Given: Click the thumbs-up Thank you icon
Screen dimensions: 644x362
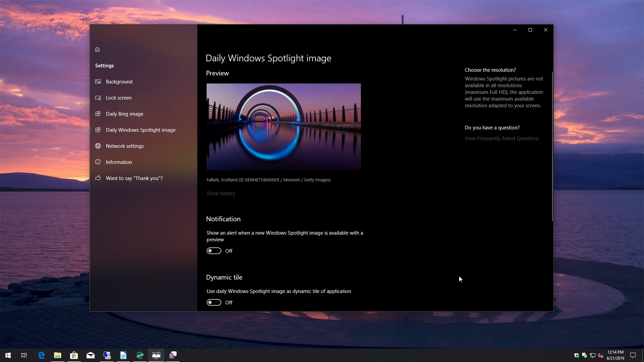Looking at the screenshot, I should click(x=98, y=178).
